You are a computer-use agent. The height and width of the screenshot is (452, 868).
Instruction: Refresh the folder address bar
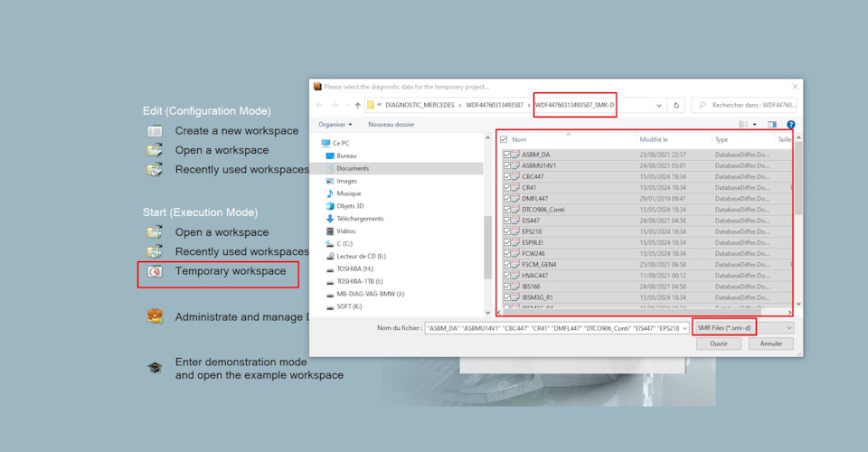tap(676, 106)
